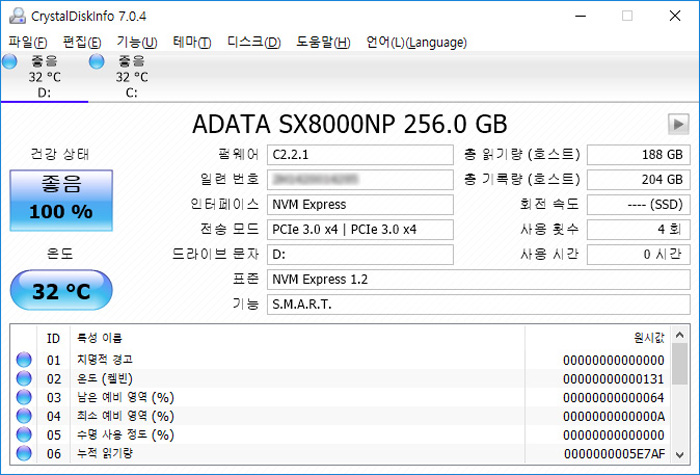Image resolution: width=700 pixels, height=475 pixels.
Task: Select the 치명적 경고 attribute row
Action: [342, 360]
